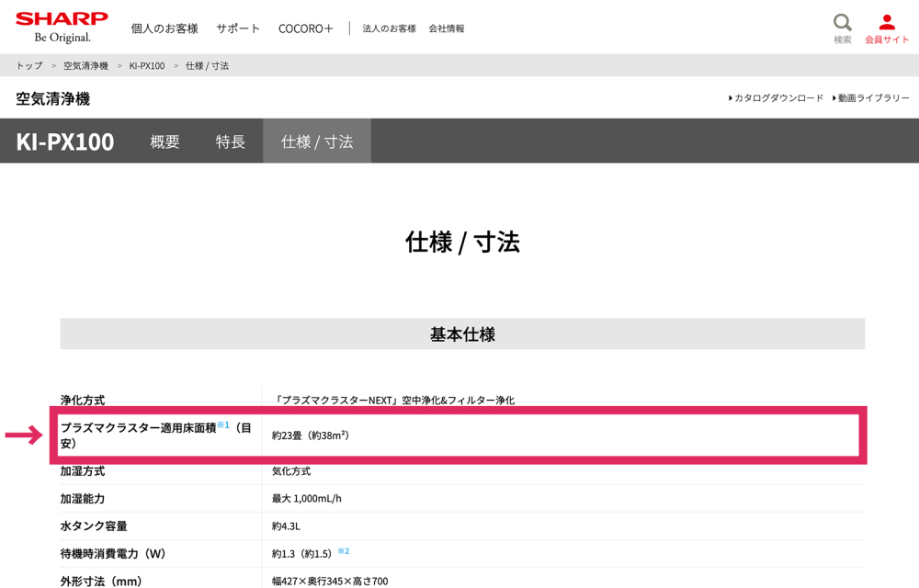Click トップ breadcrumb link

click(x=29, y=66)
